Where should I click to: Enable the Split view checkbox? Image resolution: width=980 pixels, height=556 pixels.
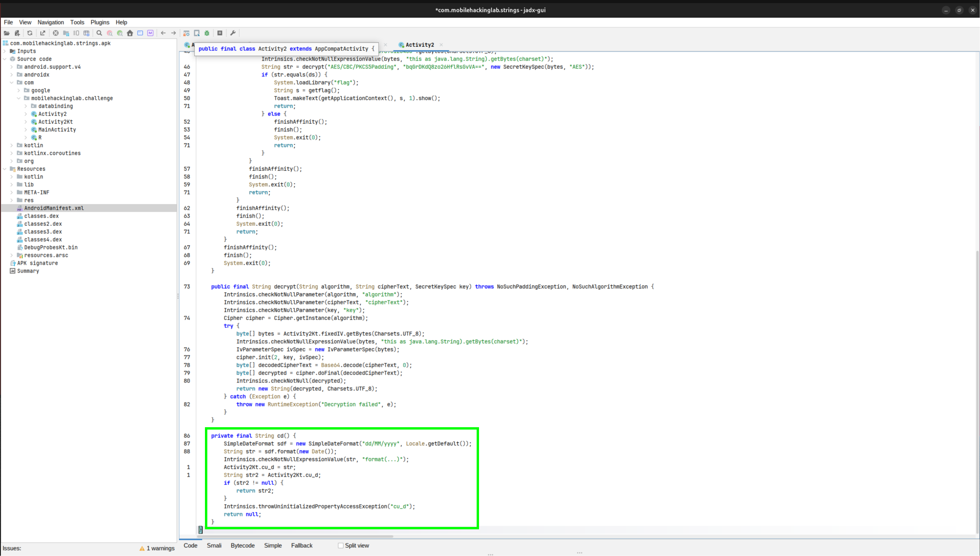tap(341, 545)
